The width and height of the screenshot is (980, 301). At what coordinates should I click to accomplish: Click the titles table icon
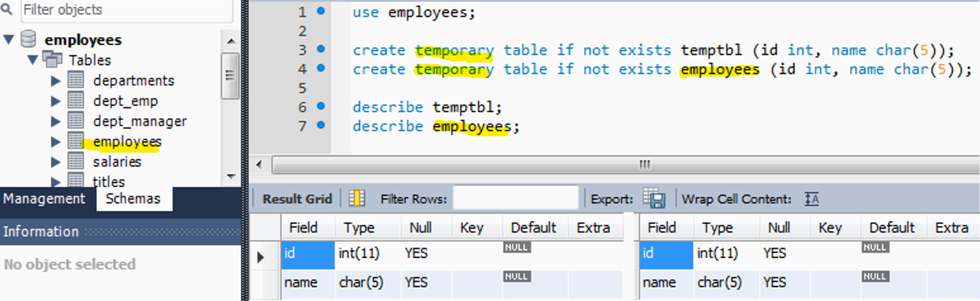pyautogui.click(x=76, y=181)
